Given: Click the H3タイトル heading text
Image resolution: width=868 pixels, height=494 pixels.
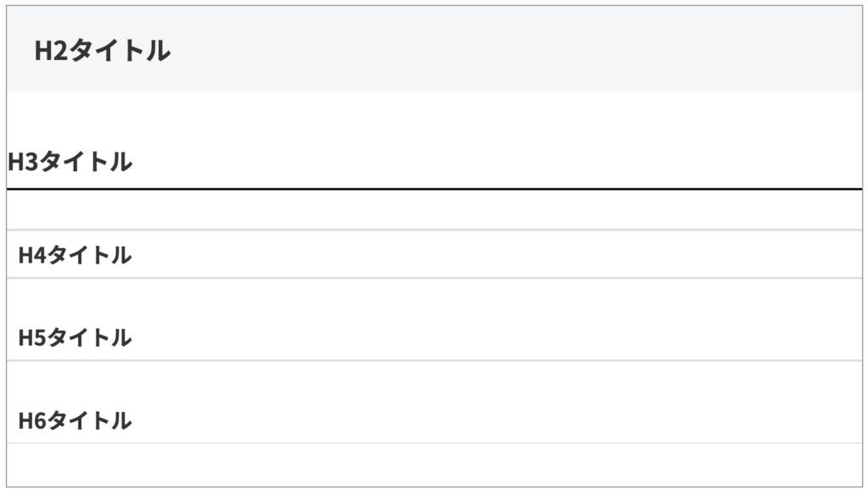Looking at the screenshot, I should pyautogui.click(x=70, y=161).
